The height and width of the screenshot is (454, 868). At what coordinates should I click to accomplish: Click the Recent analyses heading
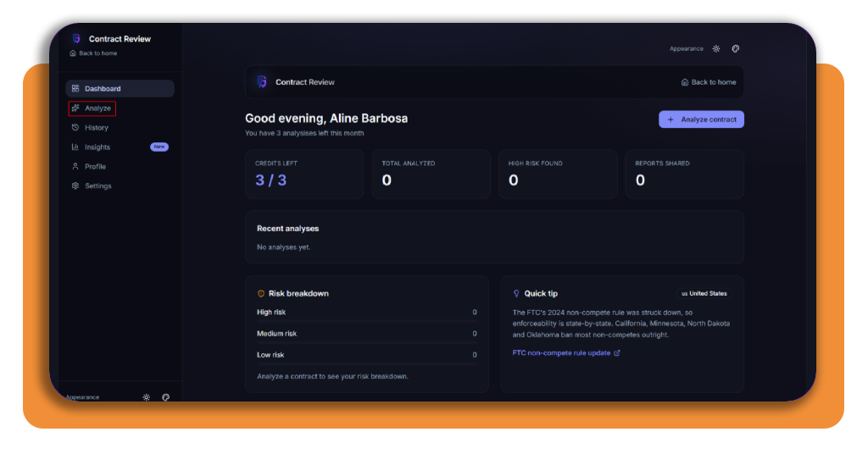point(288,229)
